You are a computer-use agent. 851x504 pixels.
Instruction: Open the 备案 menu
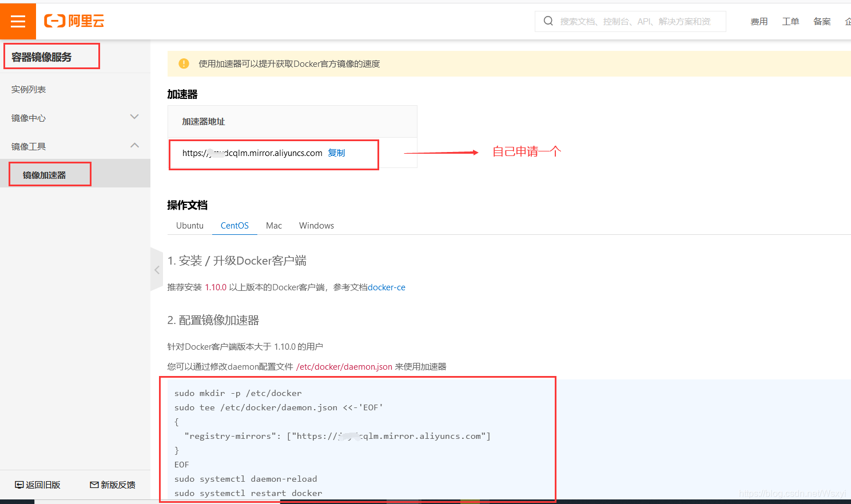pyautogui.click(x=822, y=21)
